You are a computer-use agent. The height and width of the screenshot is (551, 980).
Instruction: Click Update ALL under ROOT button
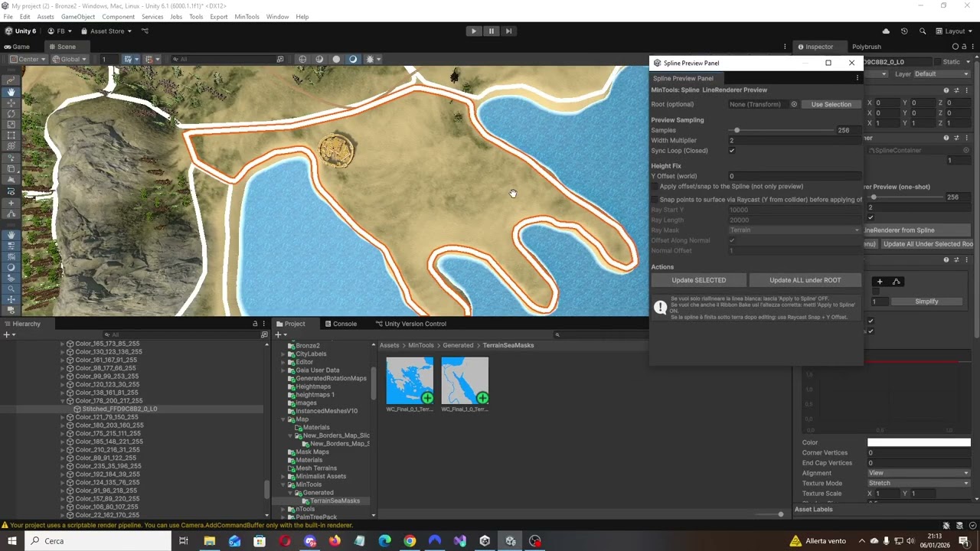coord(805,280)
